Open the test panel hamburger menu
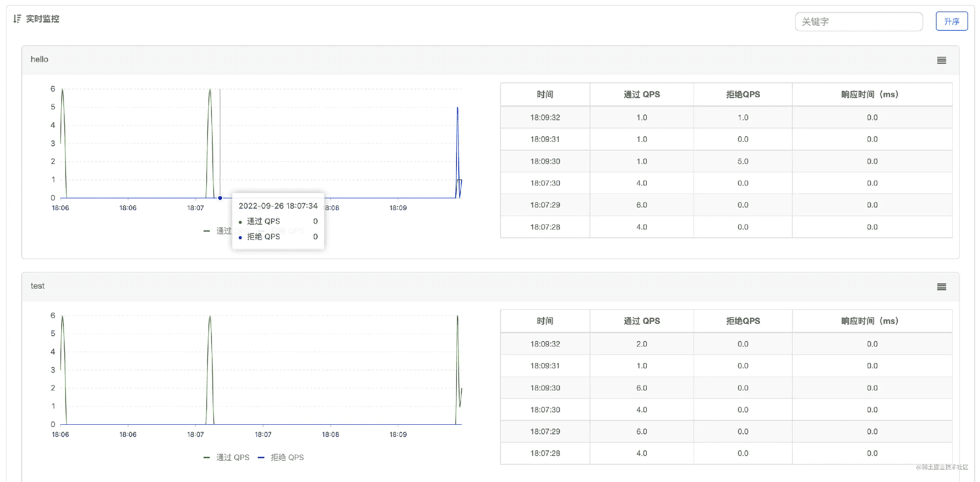Screen dimensions: 980x482 [941, 287]
